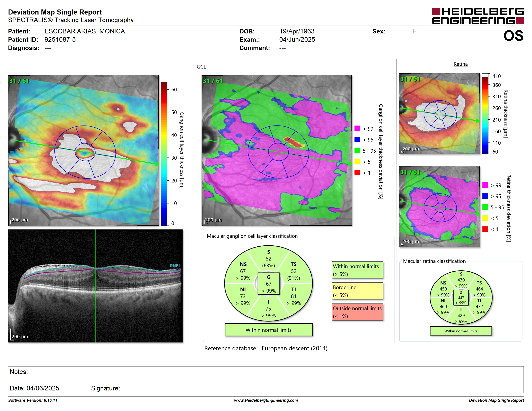Click the green 5 - 95 Retina legend swatch
This screenshot has height=411, width=532.
485,207
